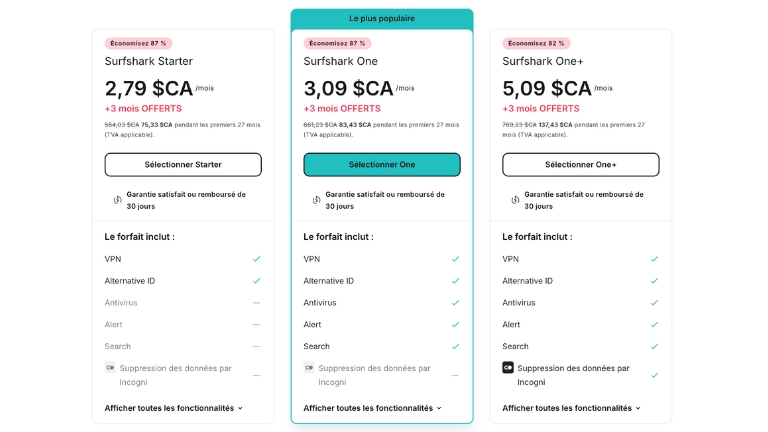This screenshot has width=768, height=432.
Task: Click Antivirus checkmark in Surfshark One plan
Action: coord(455,302)
